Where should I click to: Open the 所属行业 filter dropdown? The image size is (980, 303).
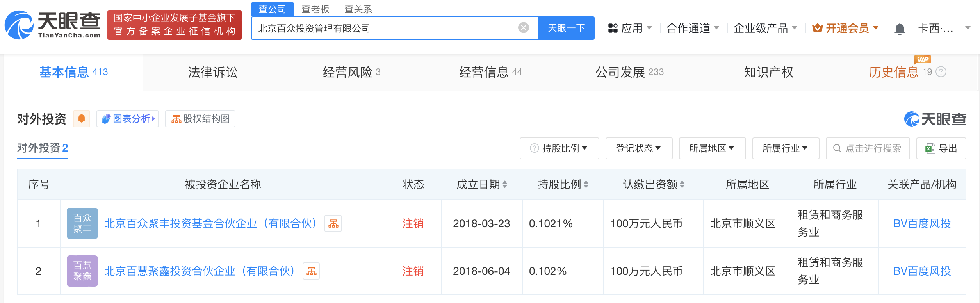786,148
